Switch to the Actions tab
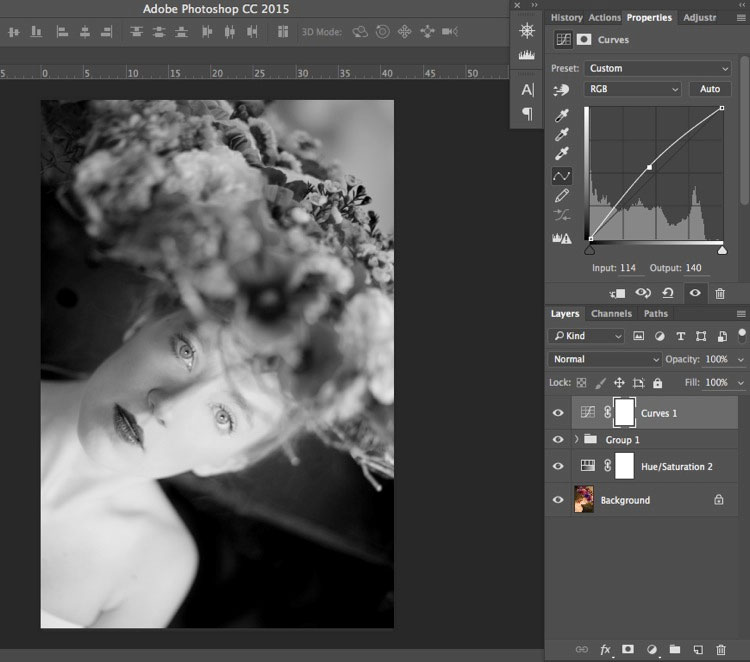The width and height of the screenshot is (750, 662). tap(604, 18)
